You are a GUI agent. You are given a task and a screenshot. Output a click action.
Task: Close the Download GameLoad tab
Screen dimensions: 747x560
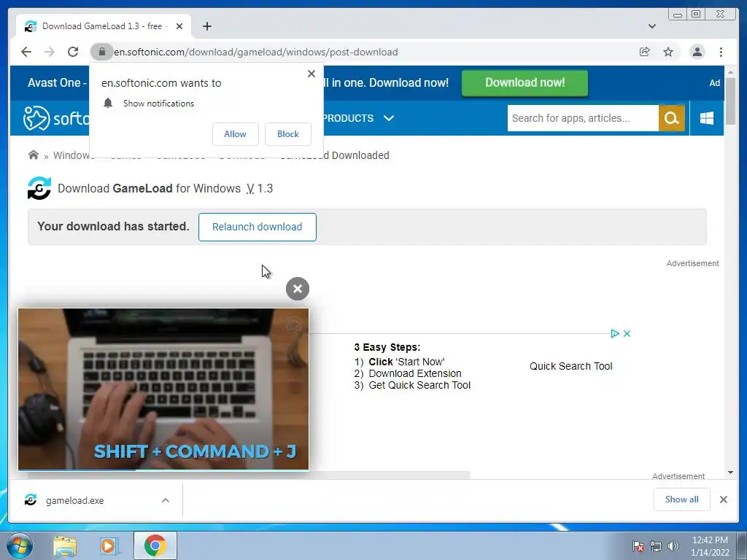[x=179, y=26]
